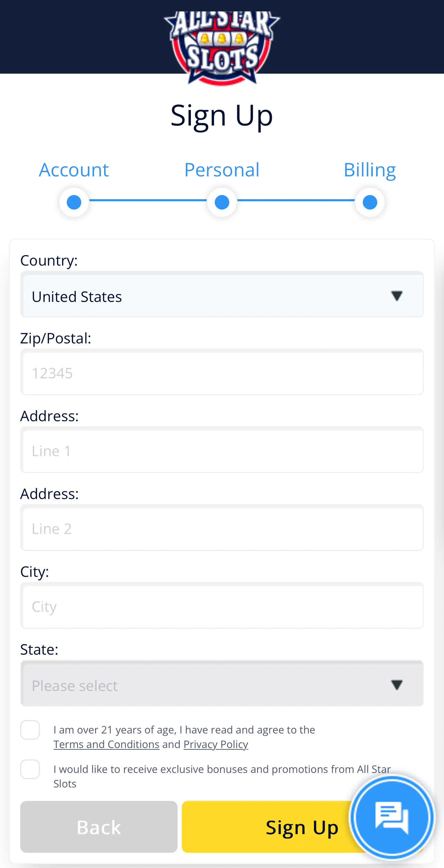Select the Account step circle indicator
This screenshot has width=444, height=868.
(74, 202)
